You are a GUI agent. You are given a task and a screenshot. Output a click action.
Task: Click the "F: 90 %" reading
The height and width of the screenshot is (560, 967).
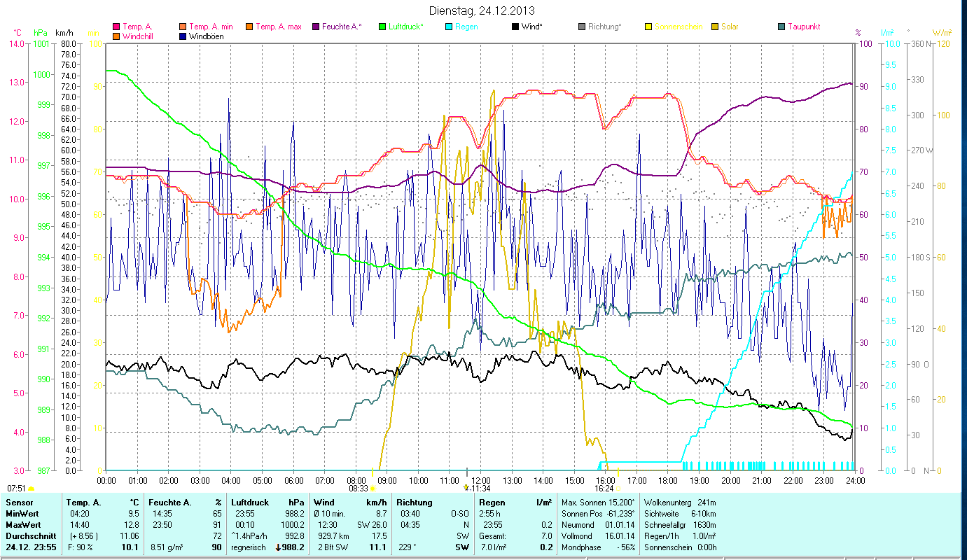[79, 547]
